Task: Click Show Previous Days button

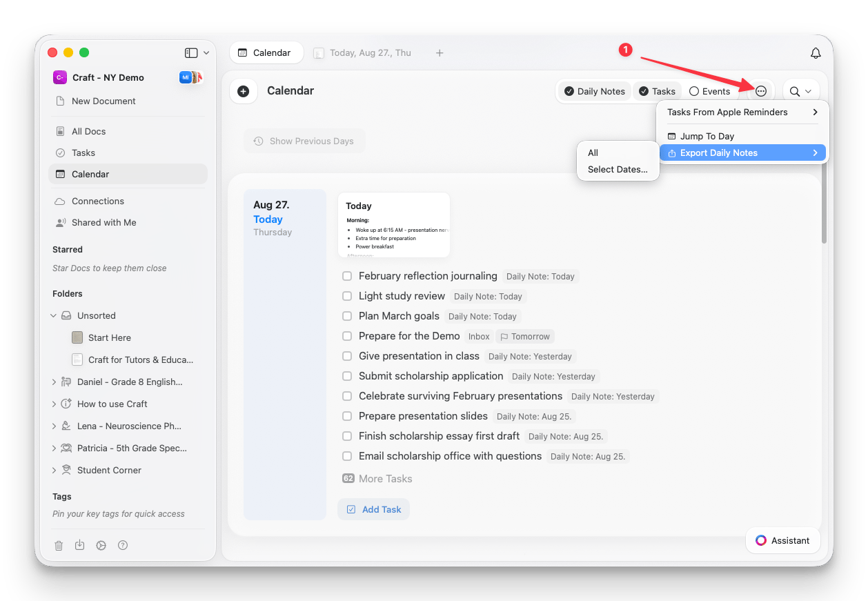Action: click(304, 141)
